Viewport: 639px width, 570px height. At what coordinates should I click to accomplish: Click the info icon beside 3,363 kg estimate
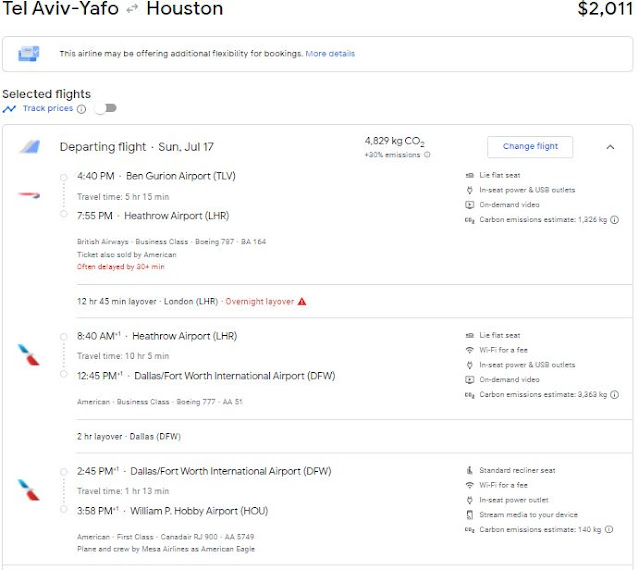[x=614, y=396]
